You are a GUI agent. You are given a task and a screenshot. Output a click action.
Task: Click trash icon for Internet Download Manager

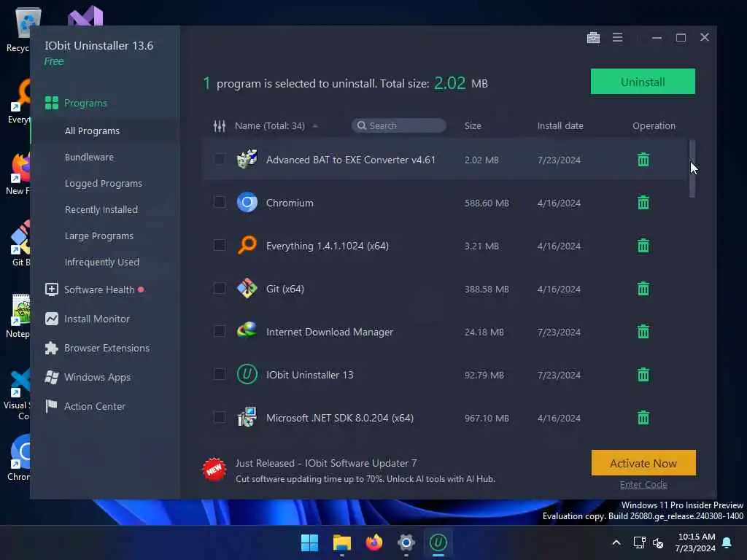click(643, 331)
